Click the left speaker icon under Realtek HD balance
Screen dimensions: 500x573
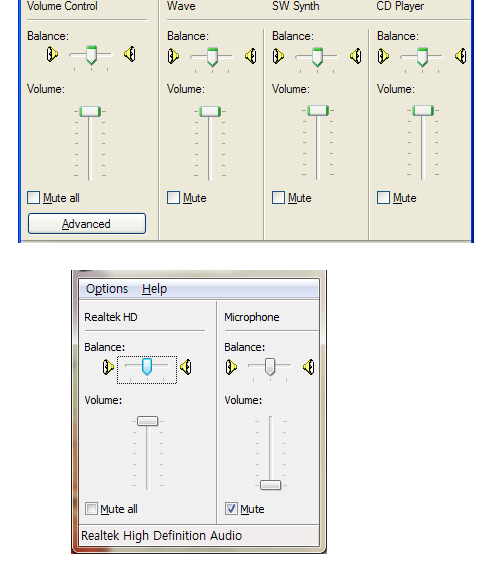pos(108,367)
